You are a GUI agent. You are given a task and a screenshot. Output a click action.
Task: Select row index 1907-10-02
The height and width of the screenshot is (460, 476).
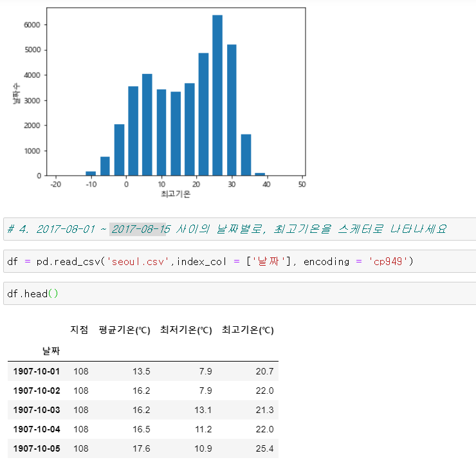(x=37, y=391)
